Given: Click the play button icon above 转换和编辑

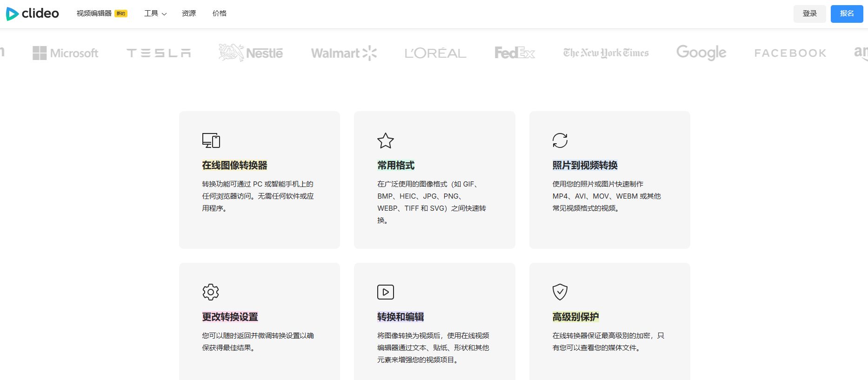Looking at the screenshot, I should click(386, 292).
